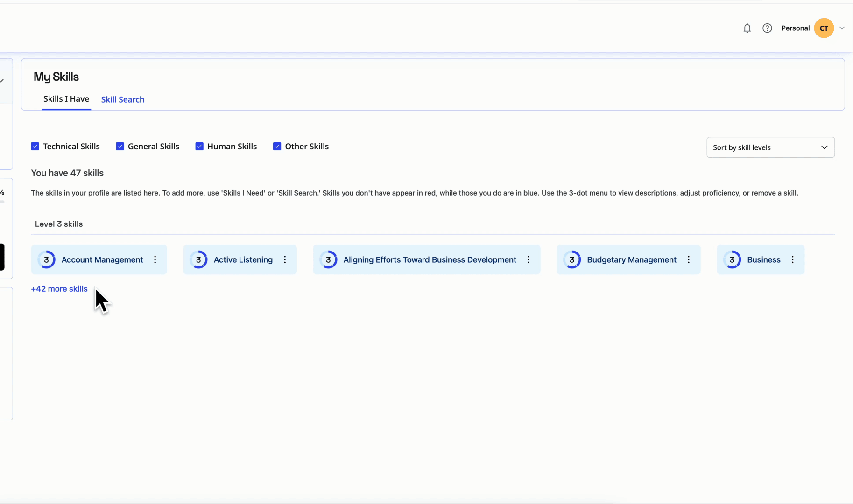Image resolution: width=853 pixels, height=504 pixels.
Task: Click the Active Listening level 3 indicator
Action: click(198, 260)
